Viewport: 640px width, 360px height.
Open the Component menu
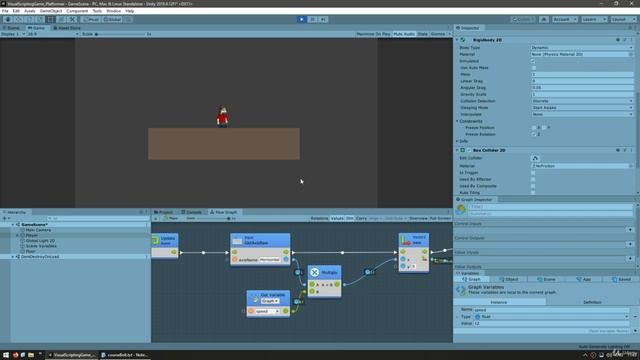[77, 11]
